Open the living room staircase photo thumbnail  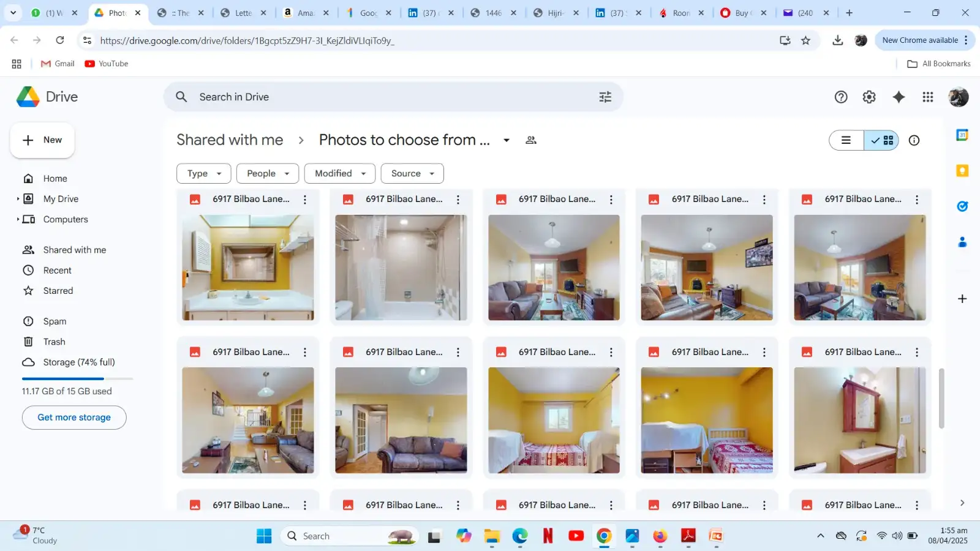[x=248, y=421]
